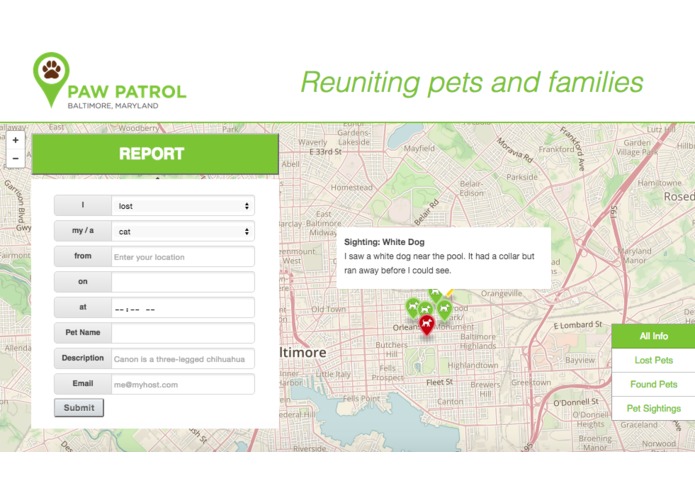
Task: Zoom in the map with plus button
Action: (16, 140)
